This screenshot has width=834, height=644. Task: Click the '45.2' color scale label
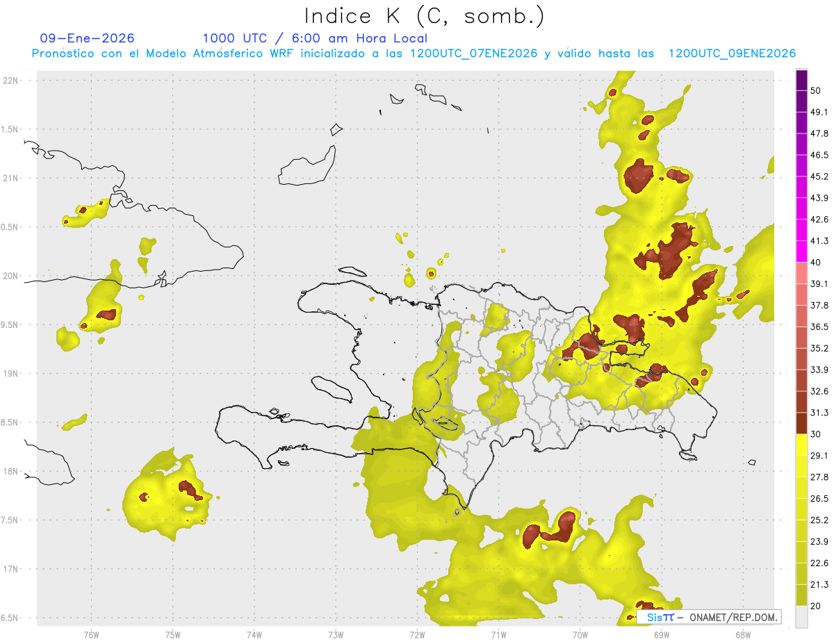coord(820,176)
